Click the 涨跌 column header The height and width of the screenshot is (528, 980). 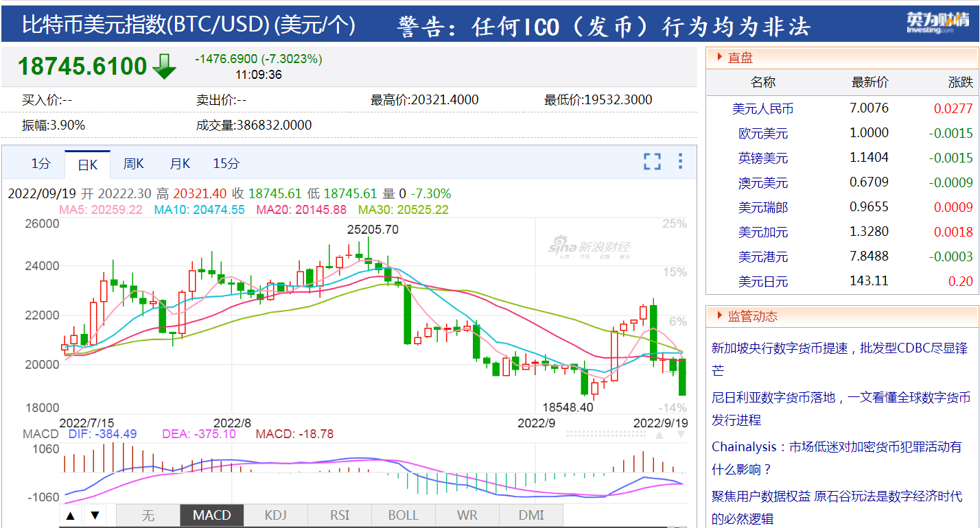961,82
